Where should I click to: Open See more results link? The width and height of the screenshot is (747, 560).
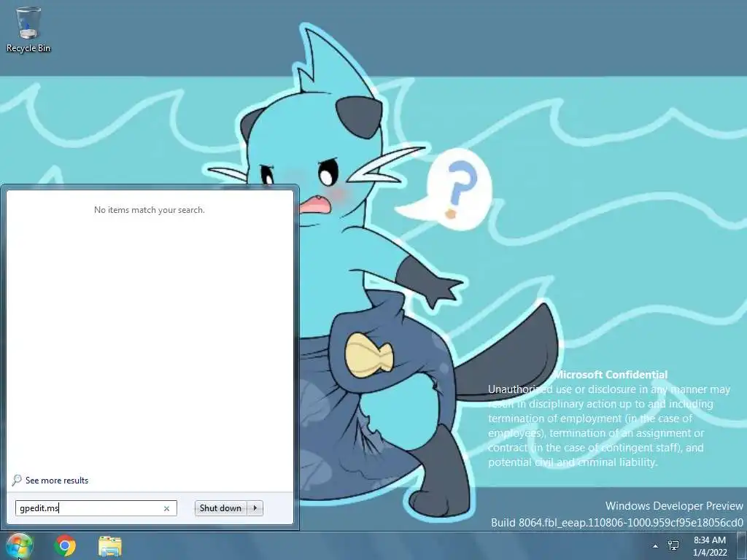(x=57, y=481)
